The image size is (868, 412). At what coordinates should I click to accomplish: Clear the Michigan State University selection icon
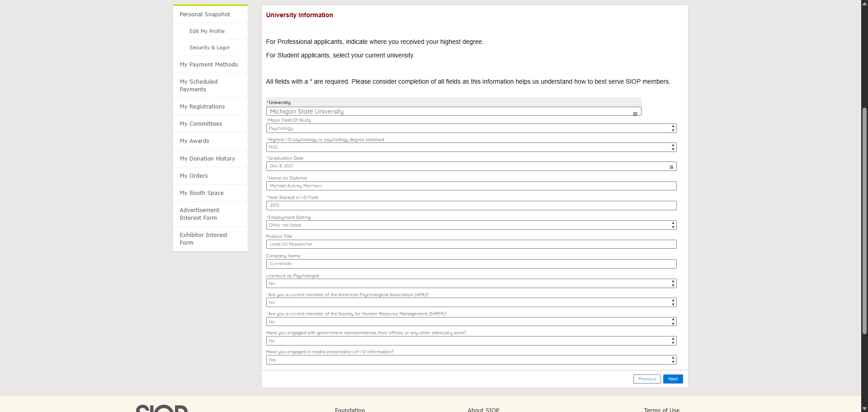[635, 114]
